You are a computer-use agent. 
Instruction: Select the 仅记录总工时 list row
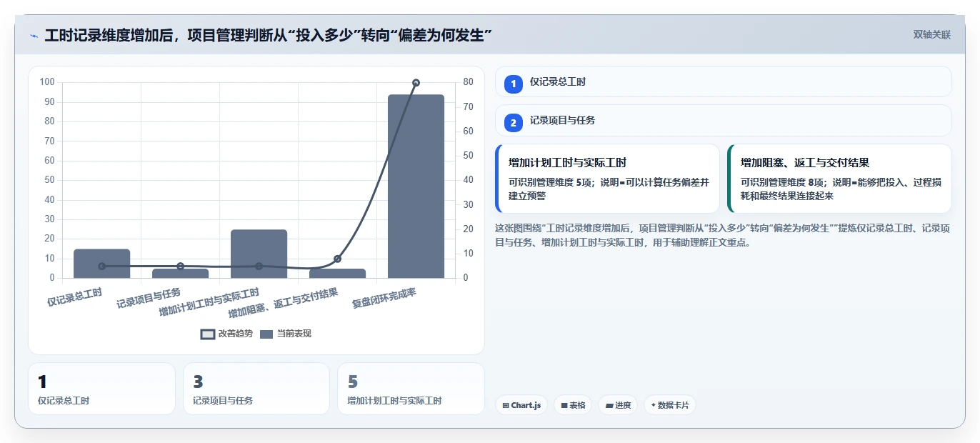(724, 81)
